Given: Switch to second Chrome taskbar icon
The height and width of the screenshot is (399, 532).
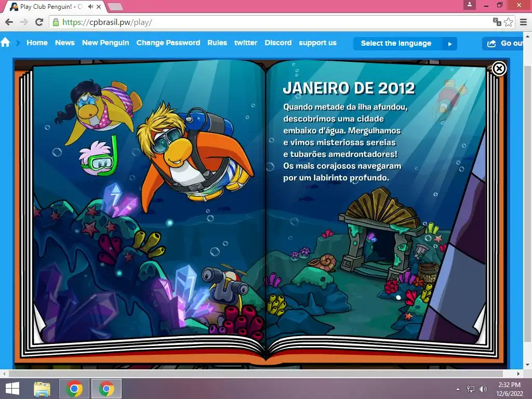Looking at the screenshot, I should pyautogui.click(x=107, y=389).
